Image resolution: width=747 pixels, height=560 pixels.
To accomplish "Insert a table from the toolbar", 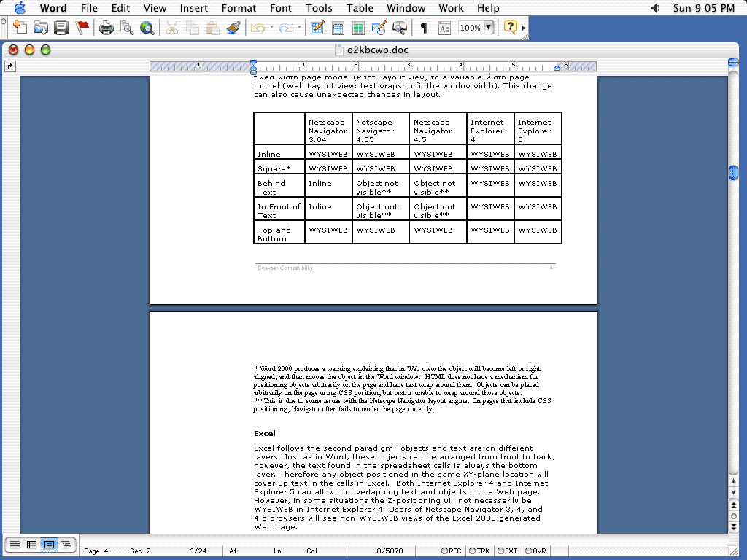I will point(338,28).
